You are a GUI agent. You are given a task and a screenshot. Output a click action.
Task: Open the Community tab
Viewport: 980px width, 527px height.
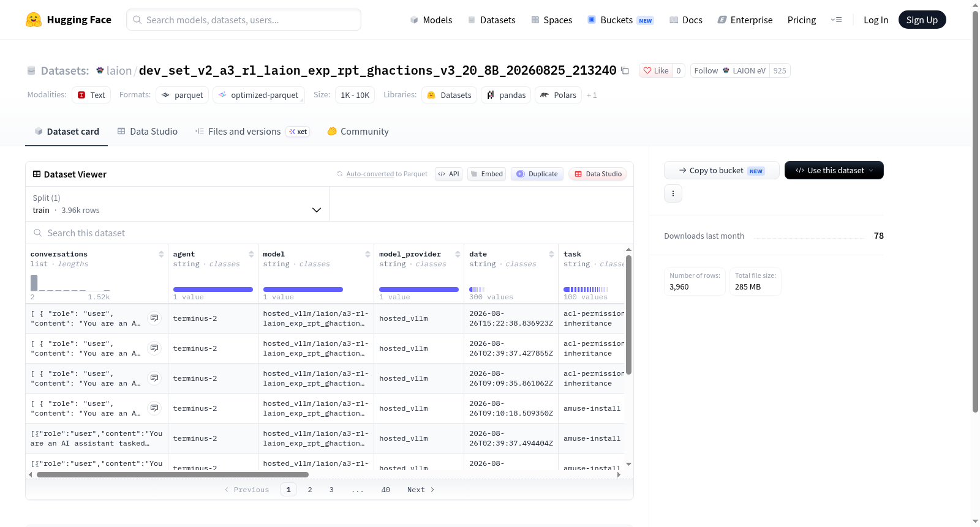pos(358,132)
